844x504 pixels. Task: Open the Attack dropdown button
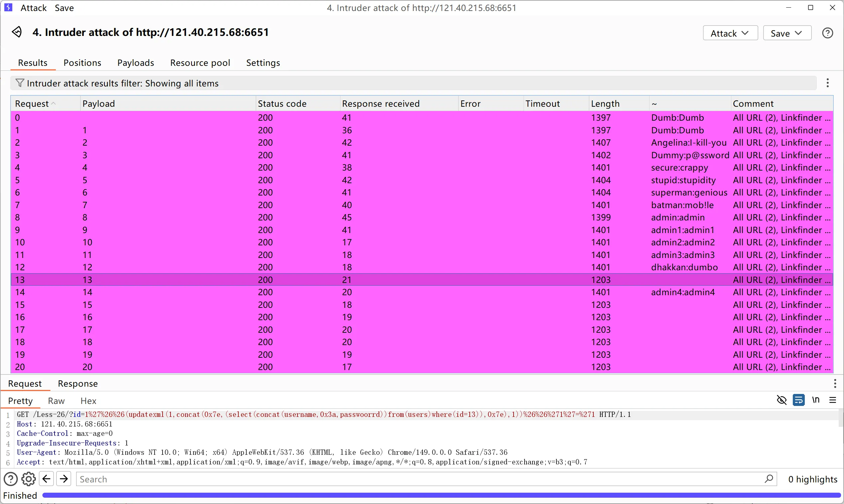coord(730,33)
